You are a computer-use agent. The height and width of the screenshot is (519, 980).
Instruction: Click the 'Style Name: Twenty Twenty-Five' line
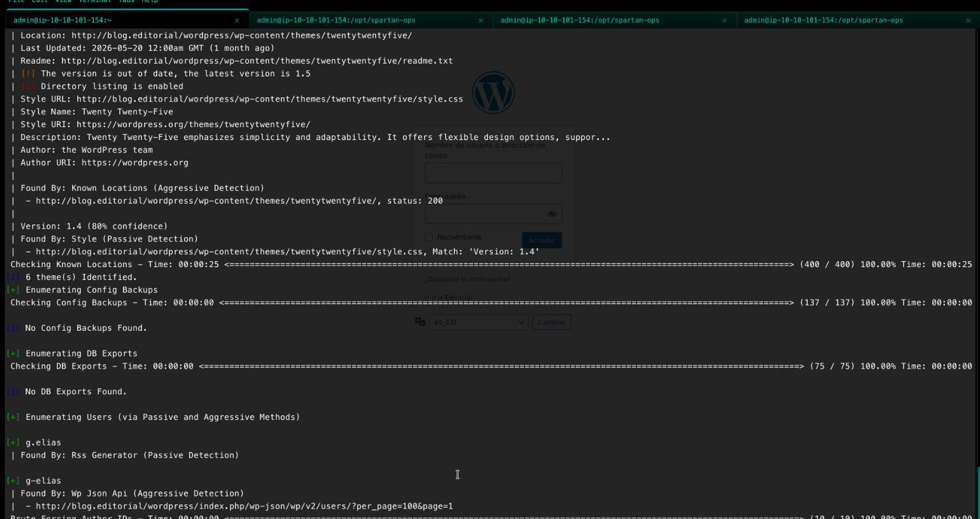click(97, 112)
